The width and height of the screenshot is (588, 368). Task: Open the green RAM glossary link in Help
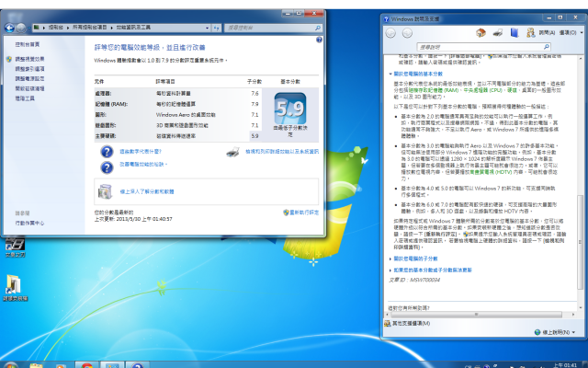(x=434, y=90)
